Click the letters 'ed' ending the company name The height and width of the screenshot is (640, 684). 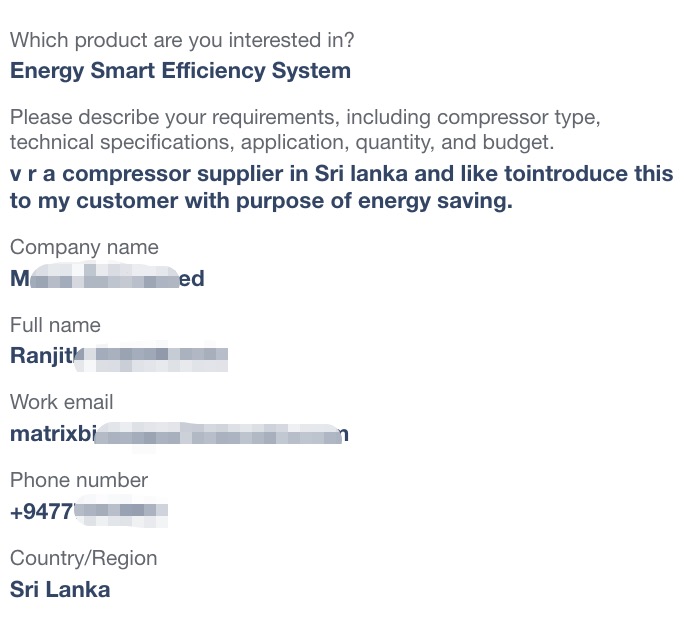(x=192, y=278)
